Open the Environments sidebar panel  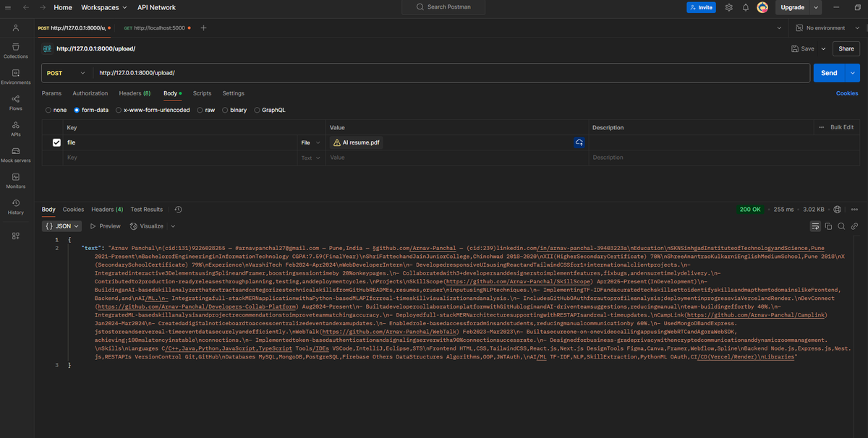point(15,77)
